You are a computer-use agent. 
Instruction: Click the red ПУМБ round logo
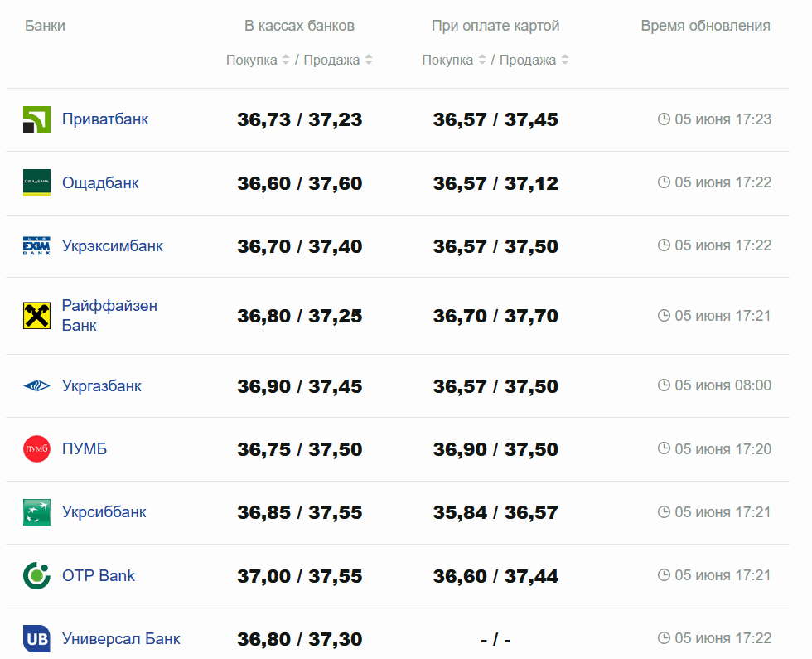coord(36,449)
